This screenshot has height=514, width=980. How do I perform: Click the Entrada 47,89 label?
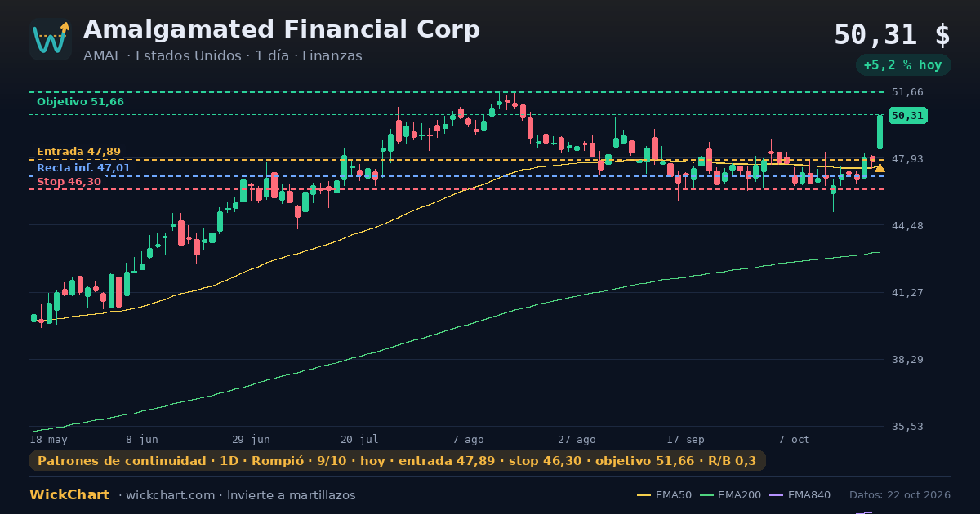pyautogui.click(x=78, y=152)
